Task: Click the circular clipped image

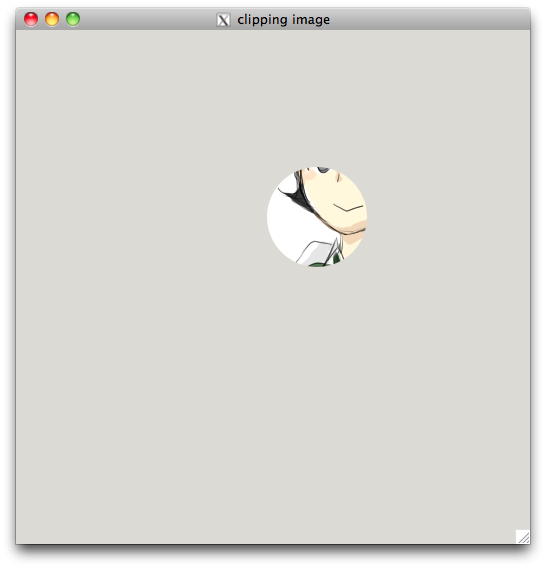Action: (x=317, y=217)
